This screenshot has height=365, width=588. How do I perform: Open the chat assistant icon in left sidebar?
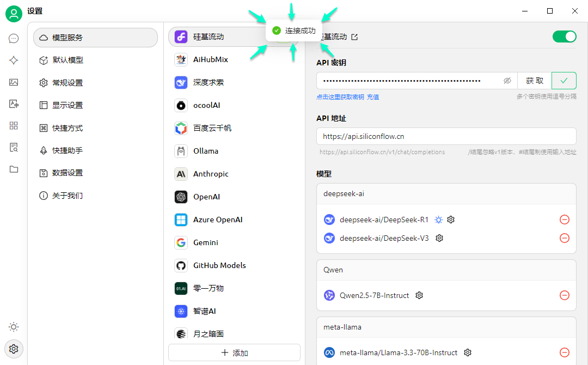point(14,38)
